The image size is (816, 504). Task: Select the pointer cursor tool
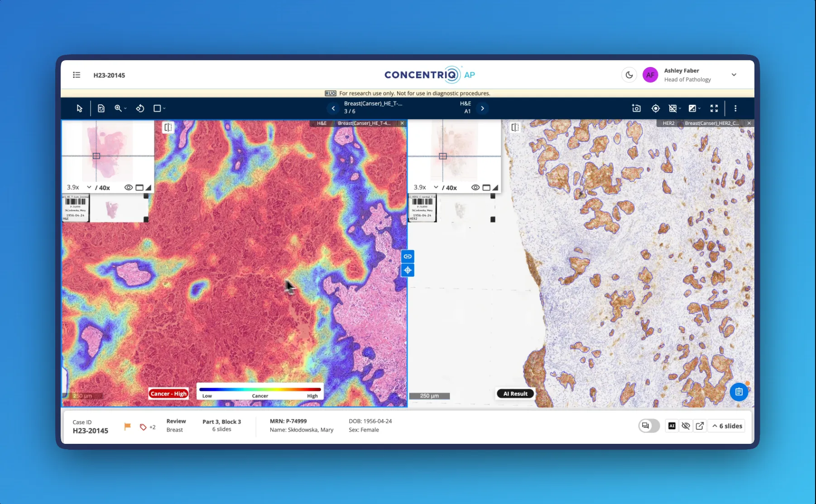click(x=80, y=109)
